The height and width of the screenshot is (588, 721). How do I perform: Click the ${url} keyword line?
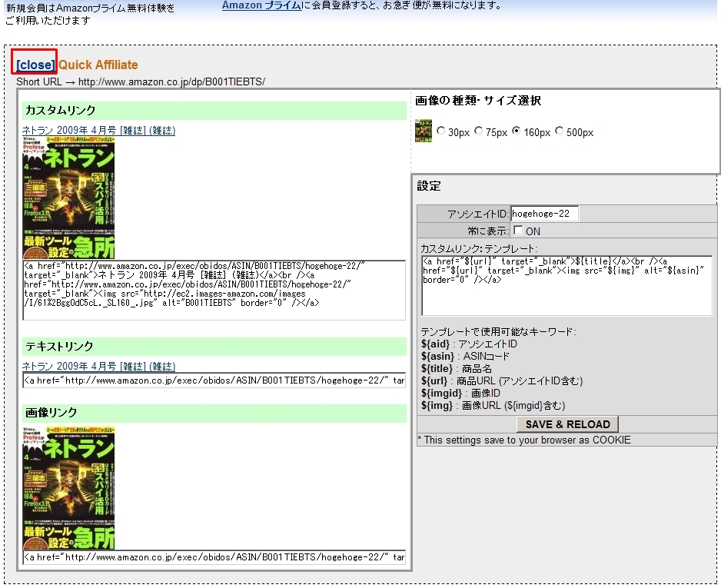pos(502,381)
